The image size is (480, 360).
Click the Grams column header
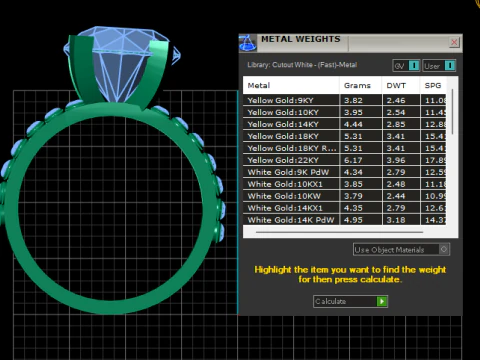click(360, 85)
